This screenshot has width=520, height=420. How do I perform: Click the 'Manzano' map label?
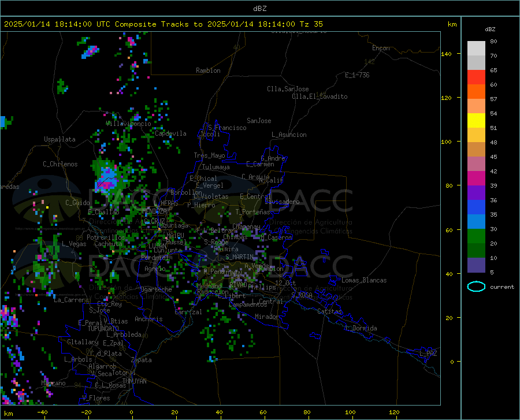pos(53,383)
